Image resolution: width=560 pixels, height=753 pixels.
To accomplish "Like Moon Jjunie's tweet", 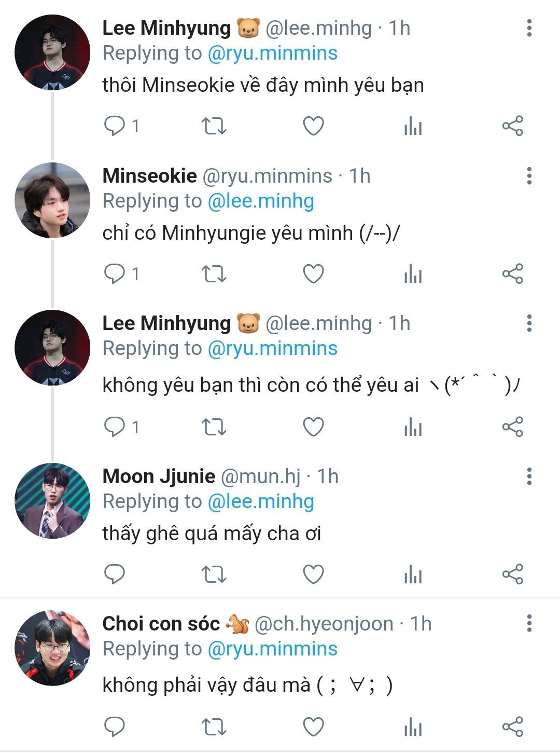I will (x=313, y=574).
